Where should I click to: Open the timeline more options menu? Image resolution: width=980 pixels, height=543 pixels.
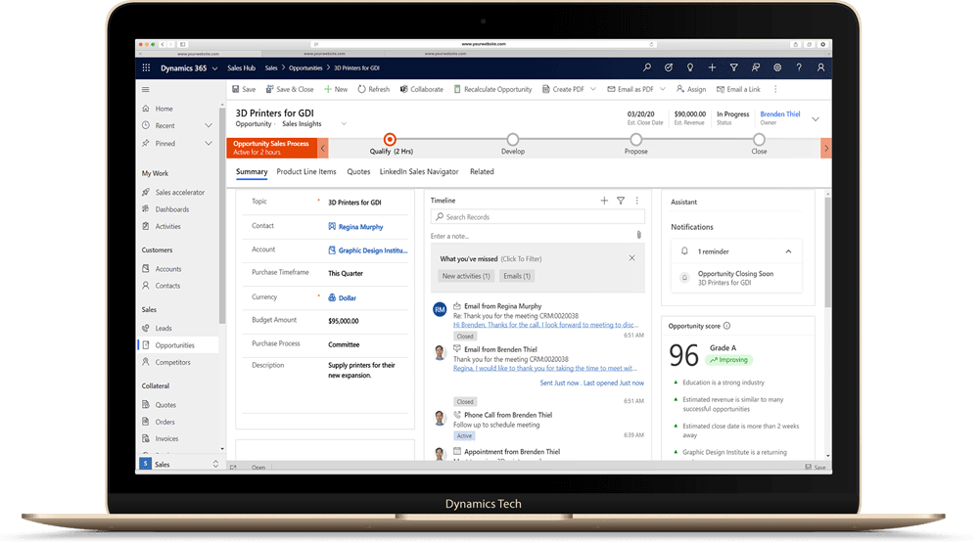point(637,201)
